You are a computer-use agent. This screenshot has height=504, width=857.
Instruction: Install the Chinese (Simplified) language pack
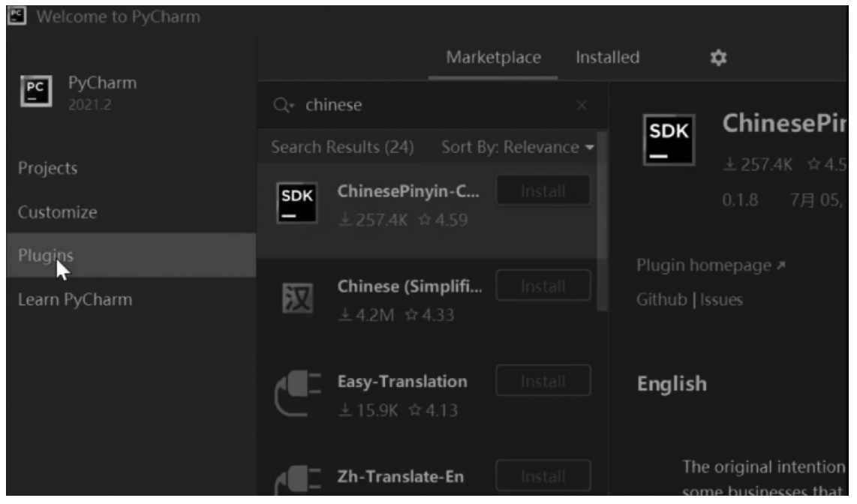pyautogui.click(x=543, y=286)
